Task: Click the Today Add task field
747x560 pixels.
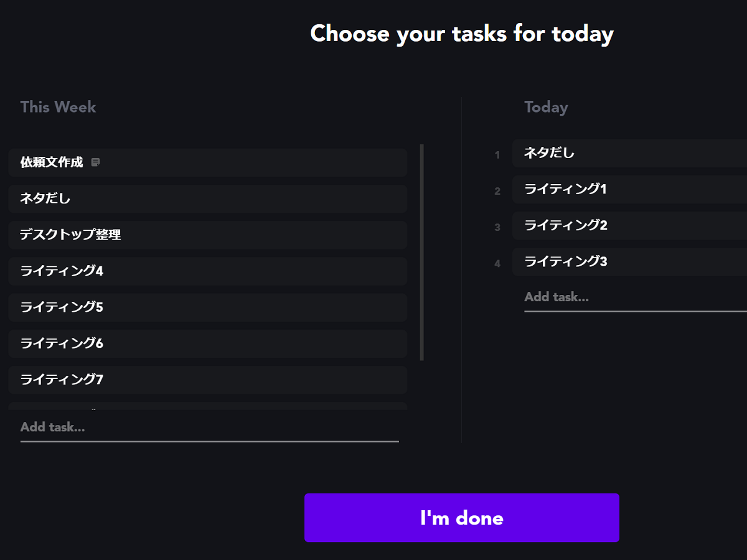Action: (x=636, y=297)
